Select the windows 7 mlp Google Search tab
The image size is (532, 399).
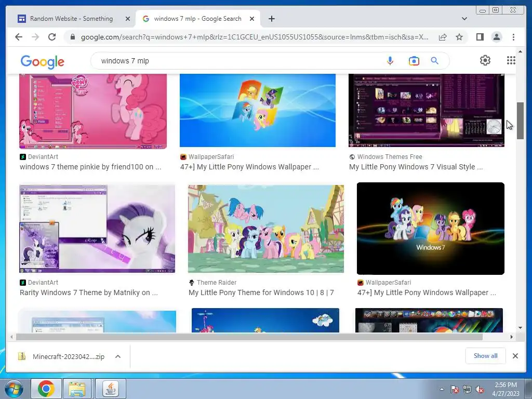click(197, 19)
